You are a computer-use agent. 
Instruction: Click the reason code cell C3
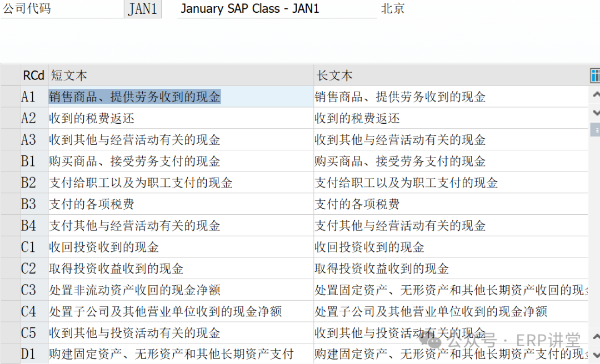pos(28,290)
